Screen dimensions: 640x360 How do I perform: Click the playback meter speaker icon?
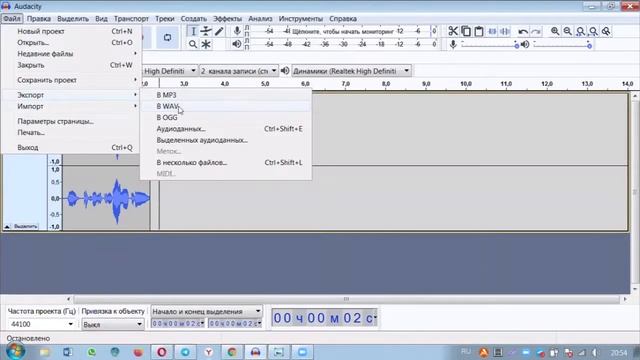(237, 44)
